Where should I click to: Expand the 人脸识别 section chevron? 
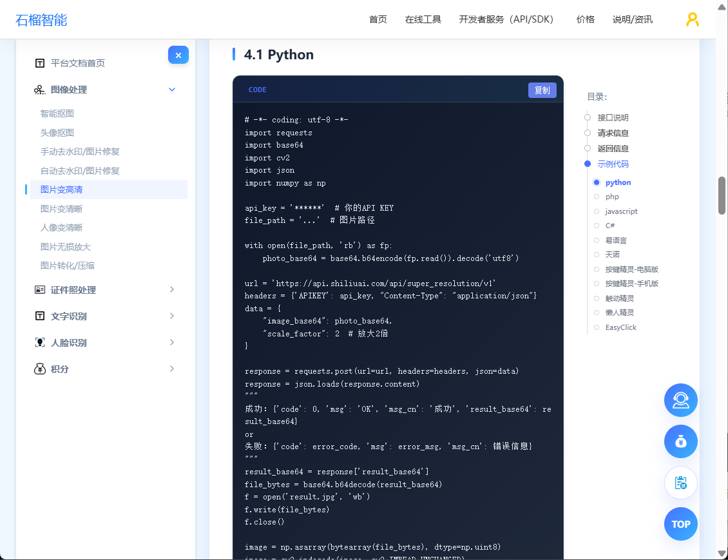pos(172,343)
